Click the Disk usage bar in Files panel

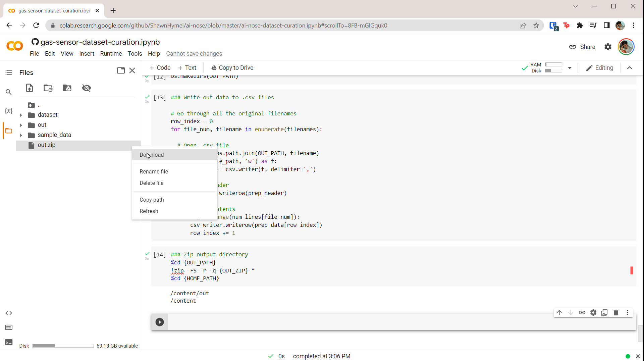click(63, 346)
